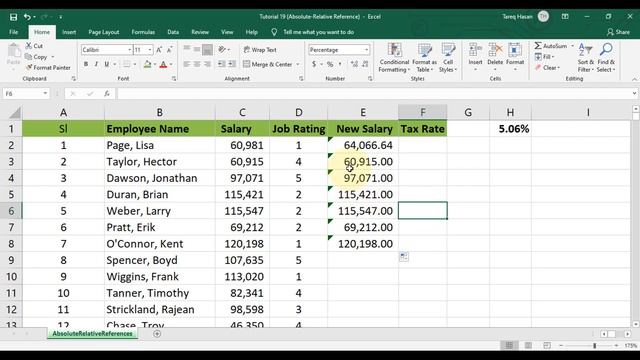Click the Orientation text angle icon
Viewport: 640px width, 360px height.
click(222, 49)
